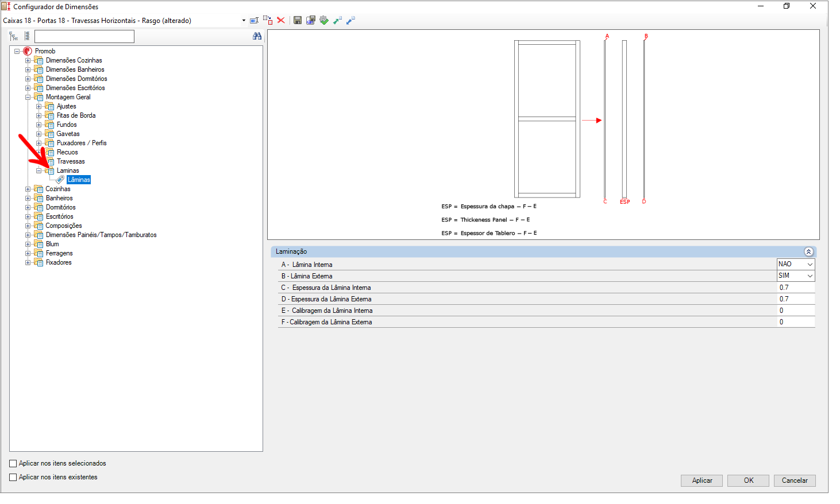Click the duplicate configuration icon
840x504 pixels.
(x=268, y=20)
